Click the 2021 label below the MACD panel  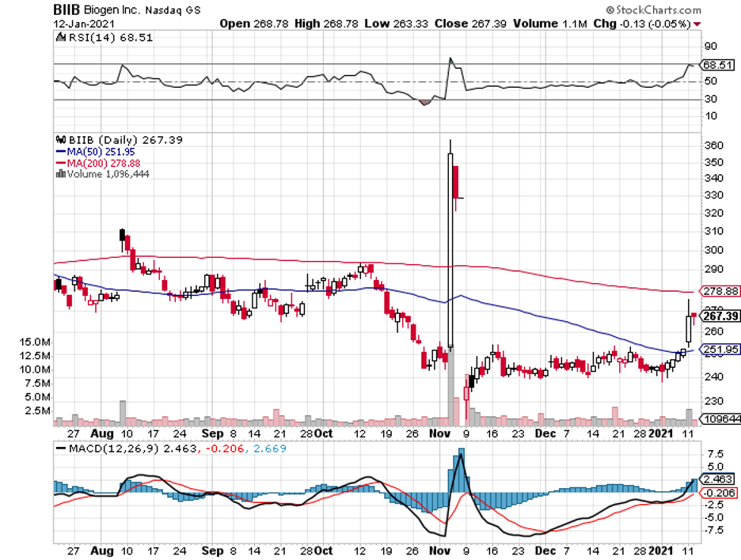(660, 551)
